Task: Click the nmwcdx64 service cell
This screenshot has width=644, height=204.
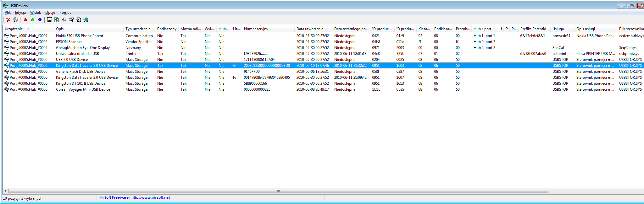Action: [x=561, y=36]
